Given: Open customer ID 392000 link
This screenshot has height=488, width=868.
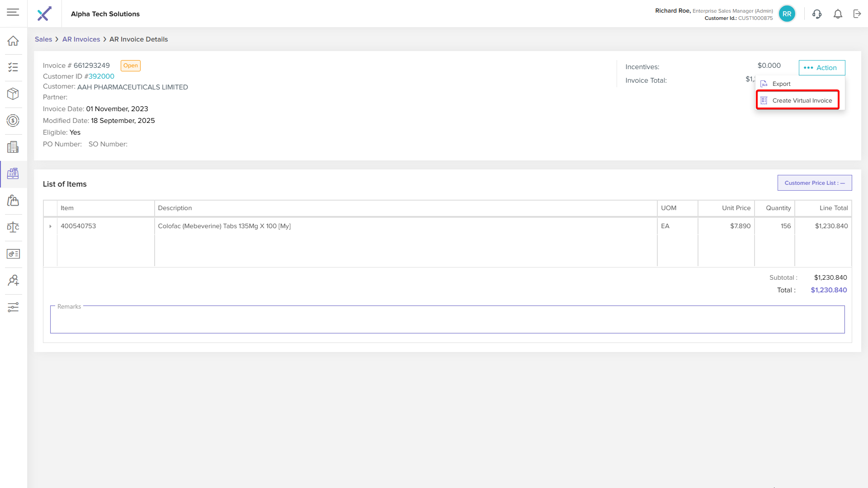Looking at the screenshot, I should (101, 76).
